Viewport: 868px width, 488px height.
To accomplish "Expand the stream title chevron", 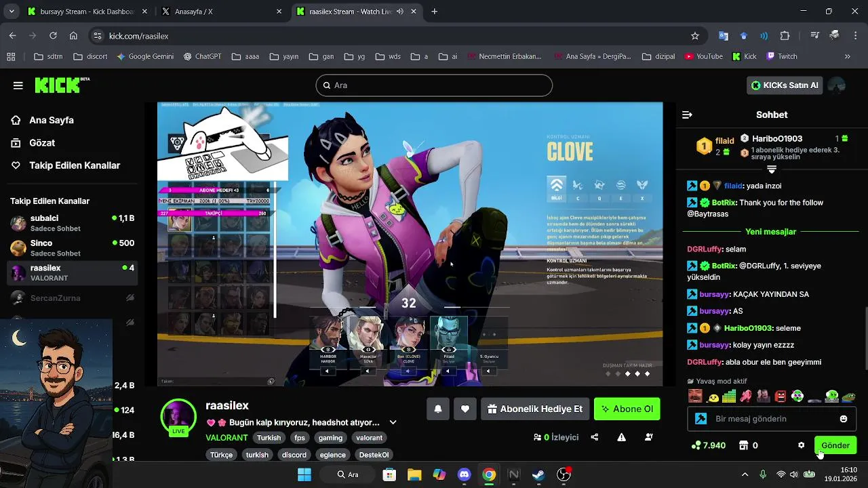I will coord(393,422).
